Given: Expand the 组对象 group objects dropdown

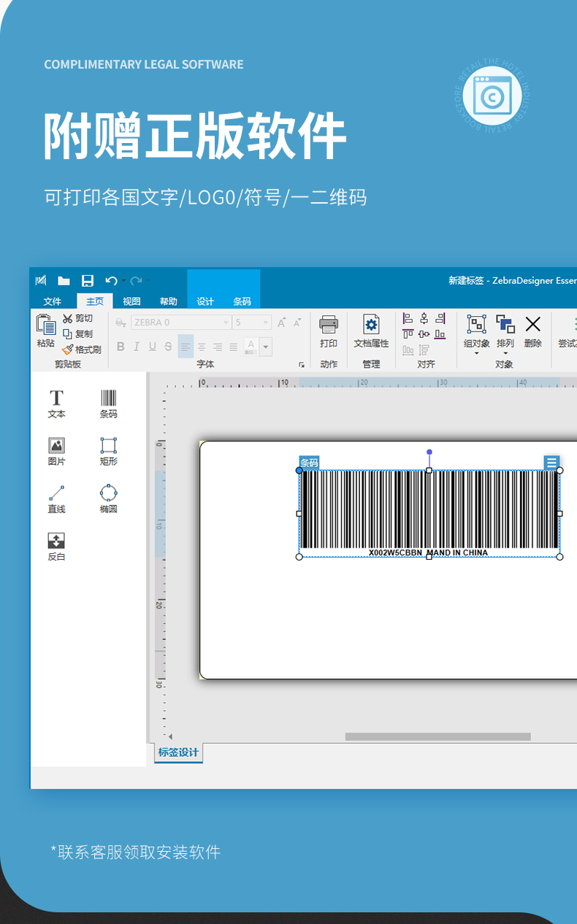Looking at the screenshot, I should point(476,354).
